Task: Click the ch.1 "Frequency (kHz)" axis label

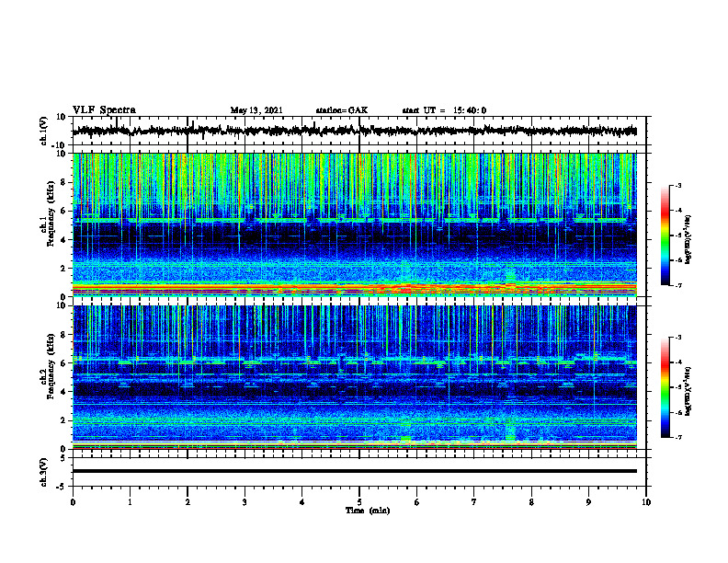Action: [x=51, y=214]
